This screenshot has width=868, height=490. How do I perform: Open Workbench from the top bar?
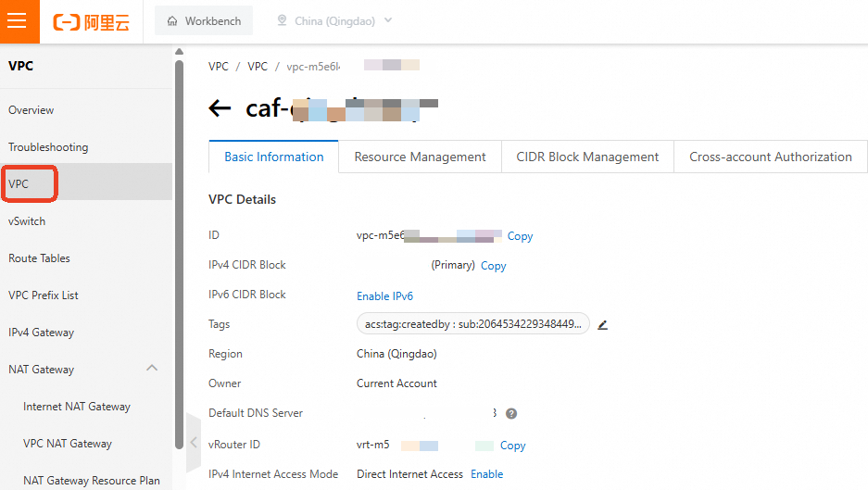[x=204, y=20]
